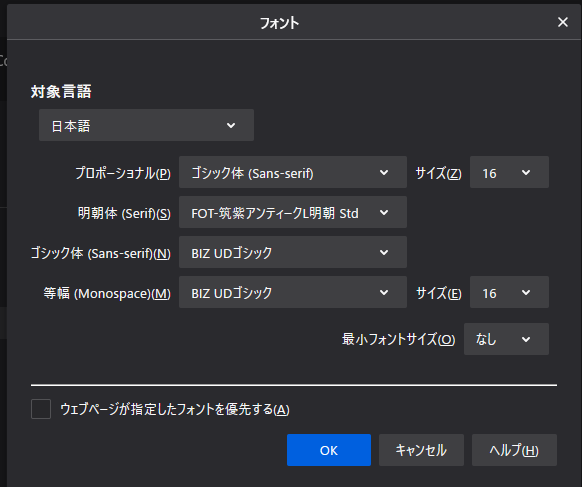Viewport: 582px width, 487px height.
Task: Open the ゴシック体 (Sans-serif) font dropdown
Action: (293, 252)
